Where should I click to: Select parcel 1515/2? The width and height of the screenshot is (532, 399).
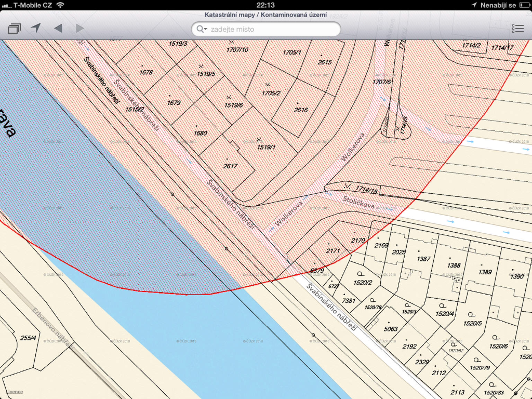coord(135,109)
